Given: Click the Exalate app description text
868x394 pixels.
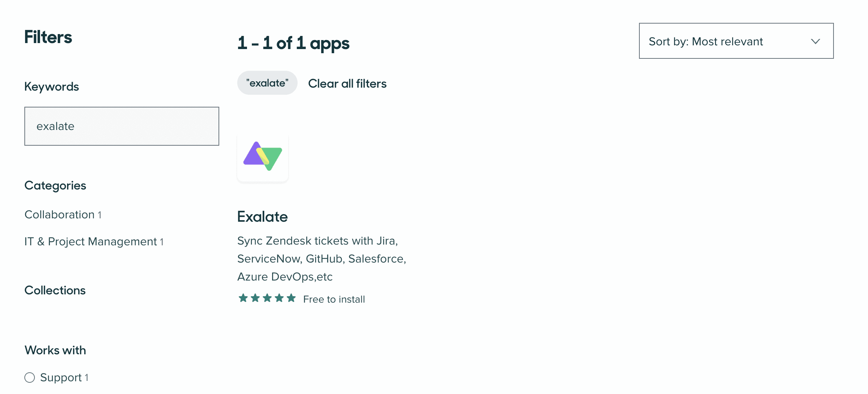Looking at the screenshot, I should click(x=322, y=258).
